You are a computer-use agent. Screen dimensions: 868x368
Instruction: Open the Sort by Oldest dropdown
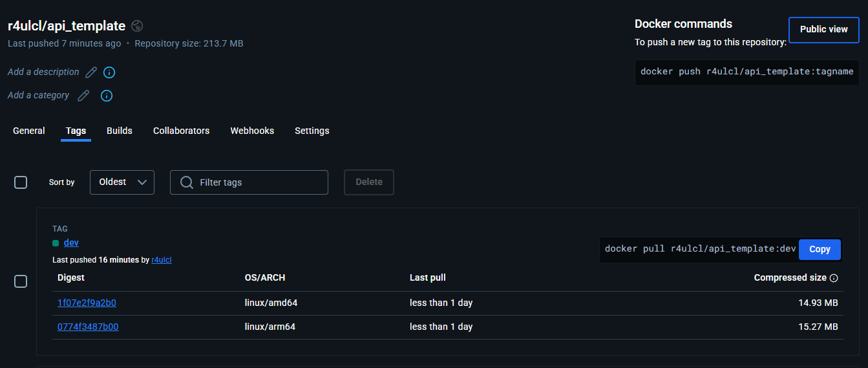point(122,182)
